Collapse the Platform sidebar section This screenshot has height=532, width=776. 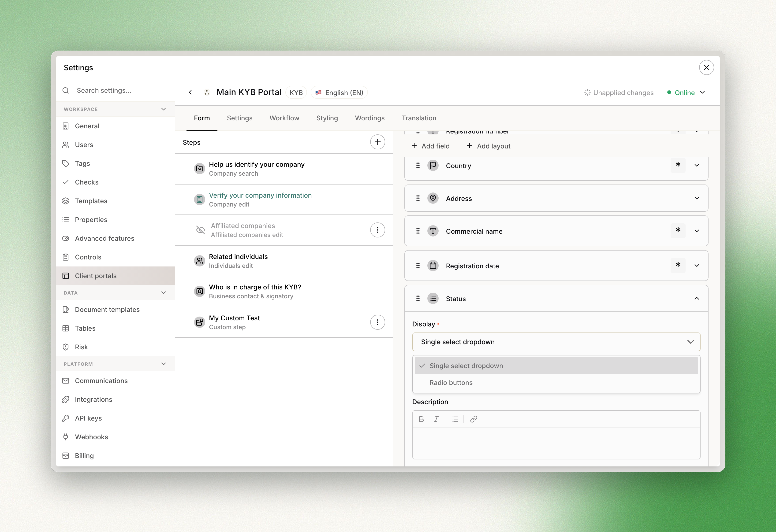[163, 364]
